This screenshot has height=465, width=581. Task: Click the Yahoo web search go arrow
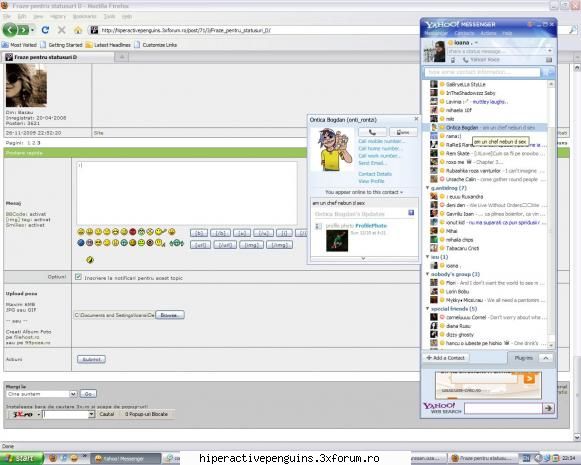click(548, 408)
